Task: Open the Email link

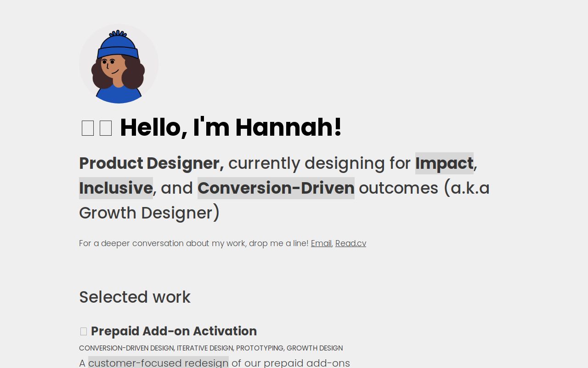Action: pos(321,243)
